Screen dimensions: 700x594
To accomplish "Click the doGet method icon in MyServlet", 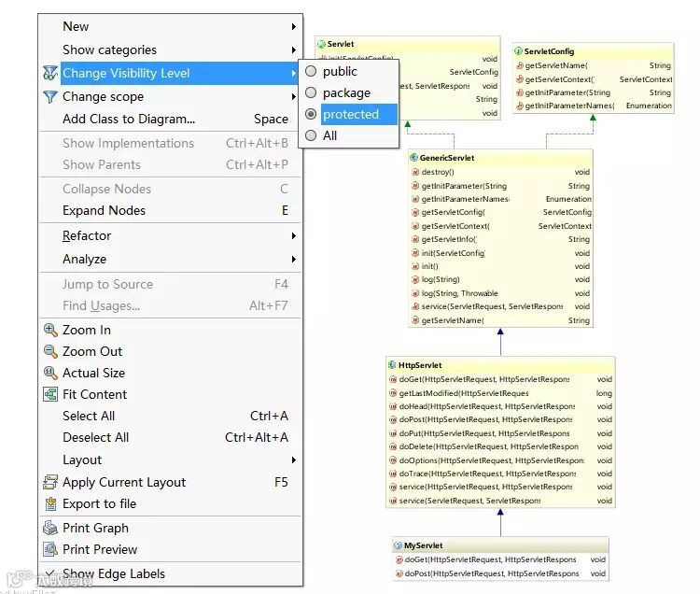I will [x=399, y=559].
